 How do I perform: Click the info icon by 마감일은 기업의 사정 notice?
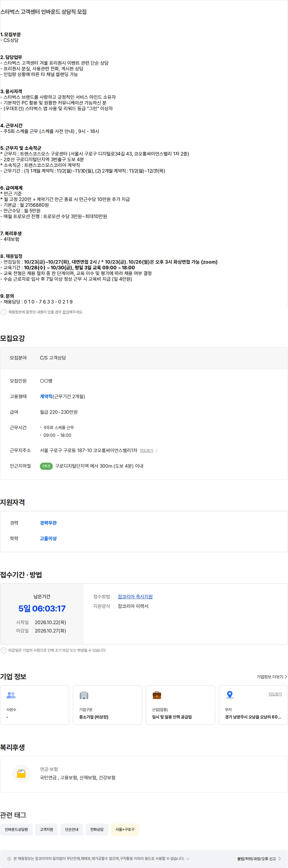click(3, 650)
